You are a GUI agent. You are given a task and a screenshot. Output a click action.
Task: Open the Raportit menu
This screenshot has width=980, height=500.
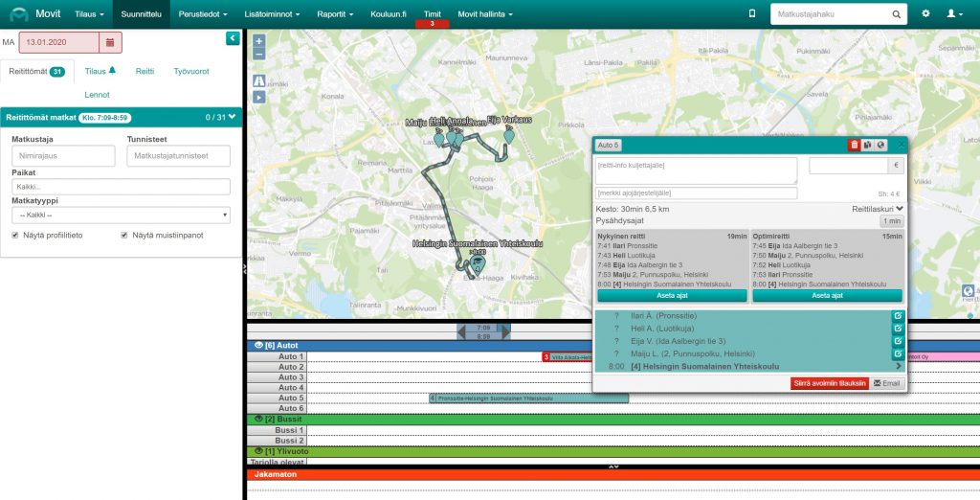click(x=336, y=14)
